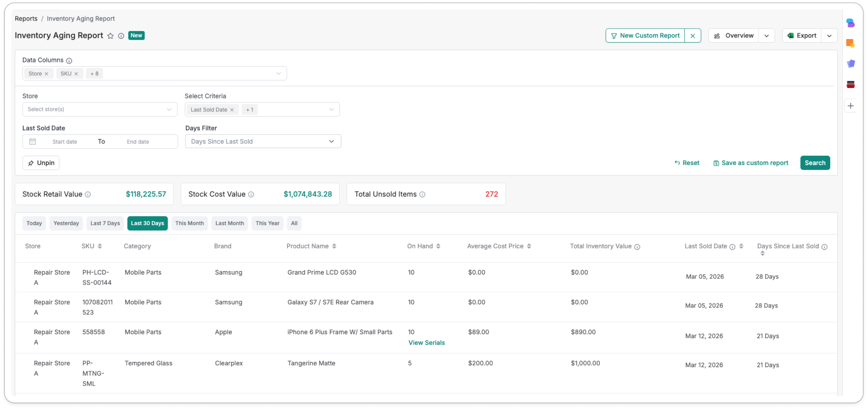The image size is (868, 409).
Task: Expand the Days Since Last Sold dropdown
Action: click(x=263, y=141)
